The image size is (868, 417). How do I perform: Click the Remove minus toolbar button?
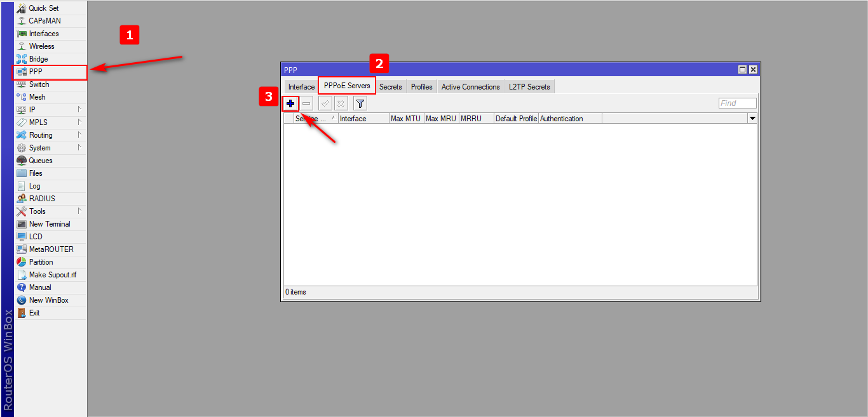[306, 103]
